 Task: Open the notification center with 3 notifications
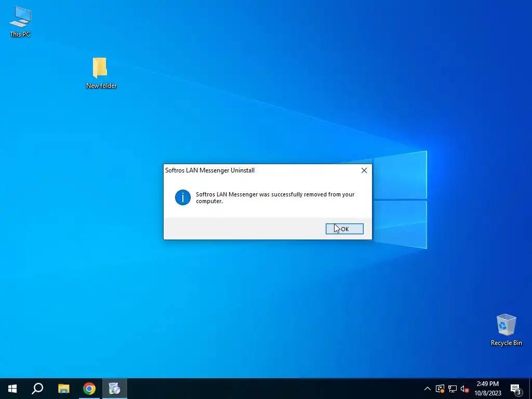click(x=516, y=389)
